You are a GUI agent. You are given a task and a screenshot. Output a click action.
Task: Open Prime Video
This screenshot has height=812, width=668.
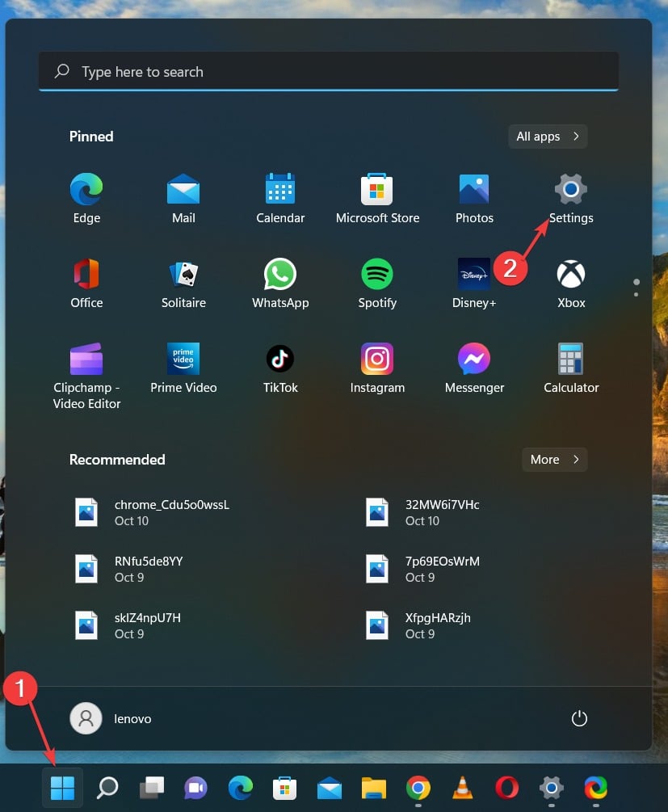pos(183,368)
